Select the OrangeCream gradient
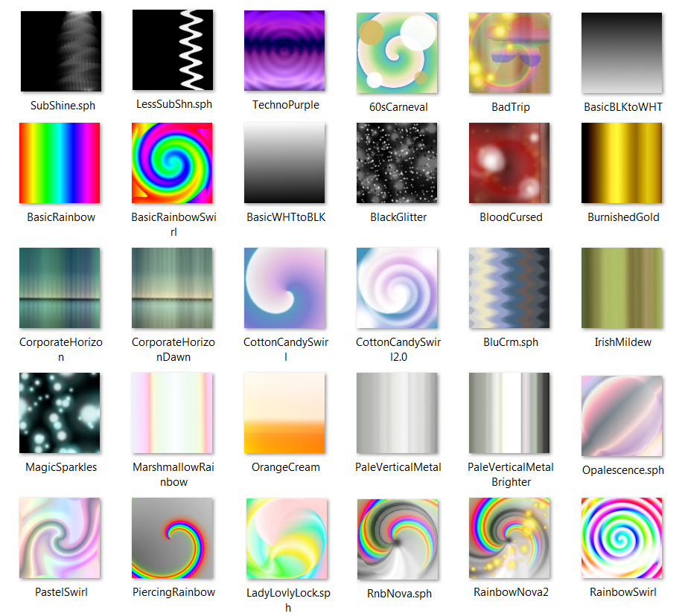Viewport: 685px width, 616px height. pos(285,413)
